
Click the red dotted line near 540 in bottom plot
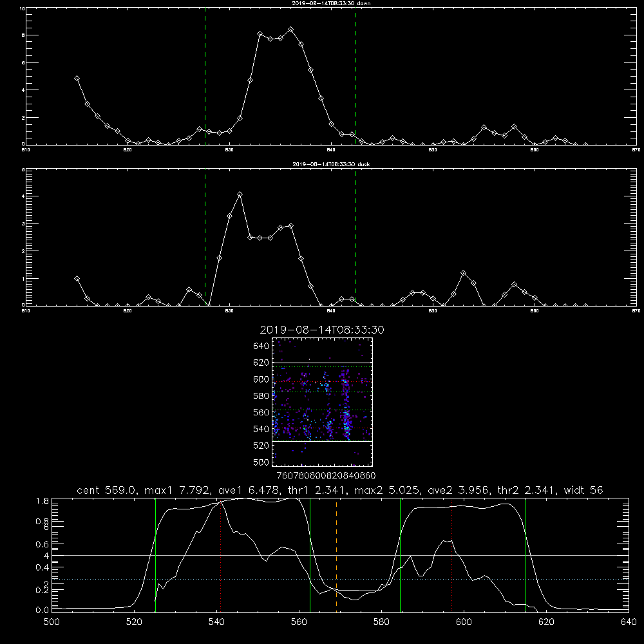point(220,554)
